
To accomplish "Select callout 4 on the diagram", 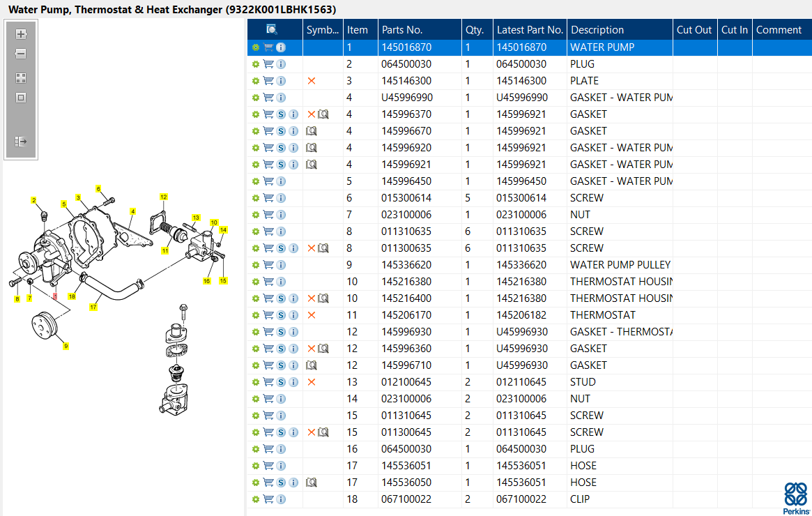I will click(133, 211).
